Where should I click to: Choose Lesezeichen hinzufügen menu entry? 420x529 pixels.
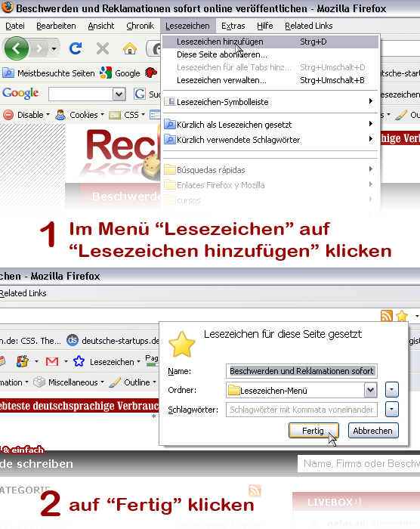pyautogui.click(x=270, y=42)
